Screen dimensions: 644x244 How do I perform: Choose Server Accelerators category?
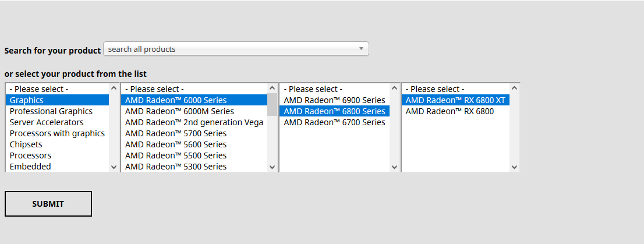point(47,122)
